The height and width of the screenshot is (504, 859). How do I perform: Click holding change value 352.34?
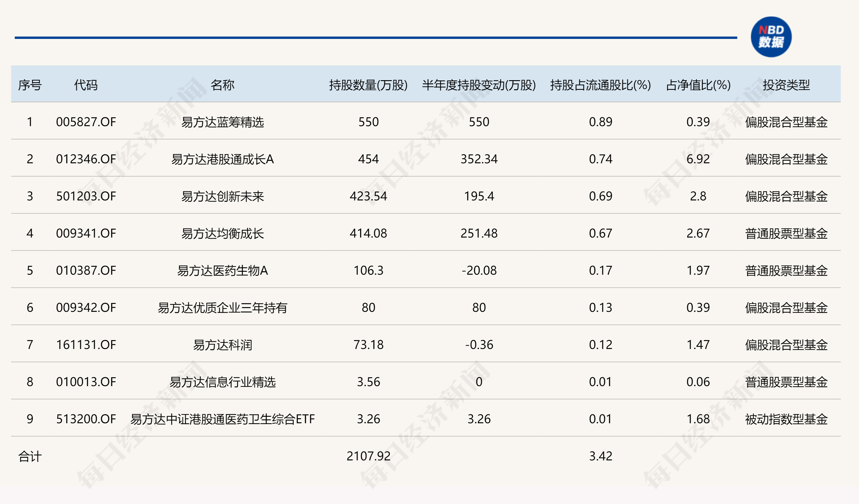coord(479,159)
